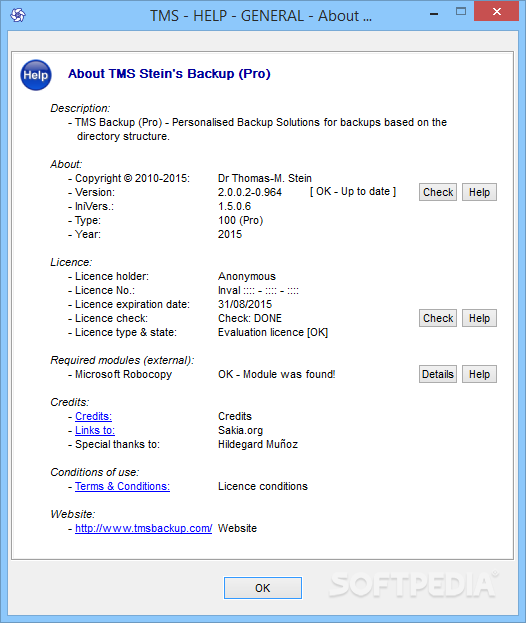
Task: Minimize the About window
Action: click(434, 14)
